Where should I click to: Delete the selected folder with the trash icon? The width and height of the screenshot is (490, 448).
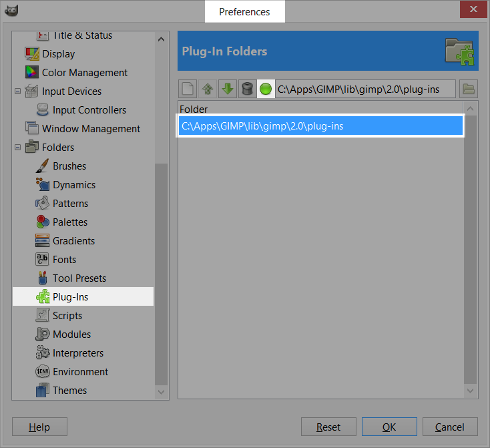[247, 89]
